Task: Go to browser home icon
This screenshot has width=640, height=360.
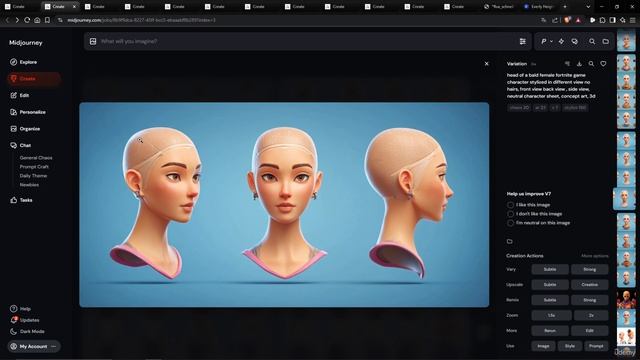Action: (x=37, y=20)
